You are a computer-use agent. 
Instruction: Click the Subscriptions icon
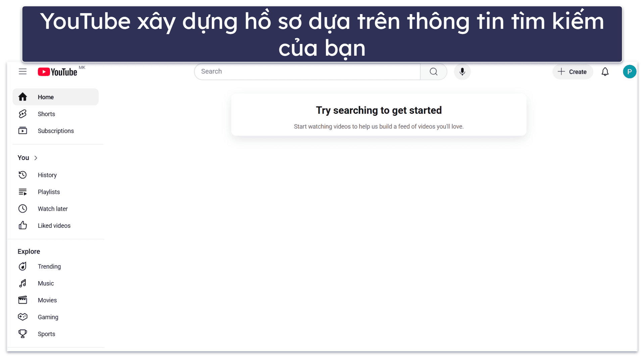(x=22, y=131)
